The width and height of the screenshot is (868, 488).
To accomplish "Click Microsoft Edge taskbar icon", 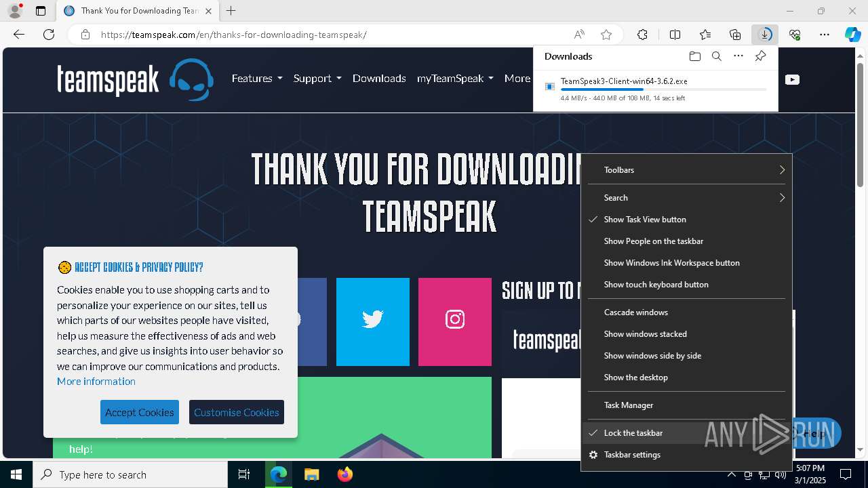I will click(279, 474).
